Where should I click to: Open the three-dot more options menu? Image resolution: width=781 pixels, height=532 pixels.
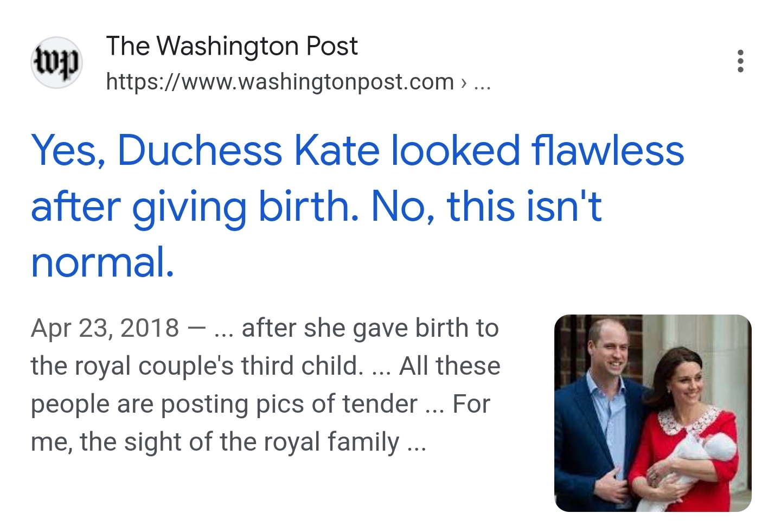coord(740,61)
